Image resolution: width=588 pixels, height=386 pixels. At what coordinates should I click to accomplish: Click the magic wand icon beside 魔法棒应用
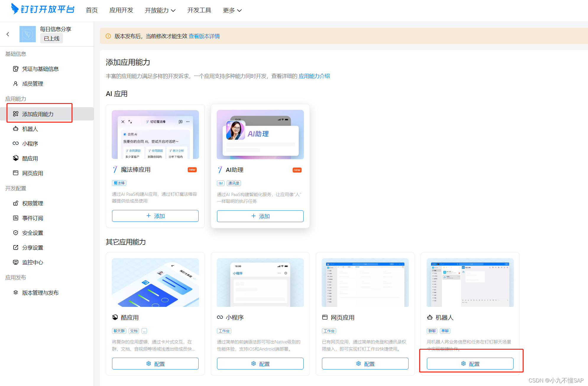(115, 170)
